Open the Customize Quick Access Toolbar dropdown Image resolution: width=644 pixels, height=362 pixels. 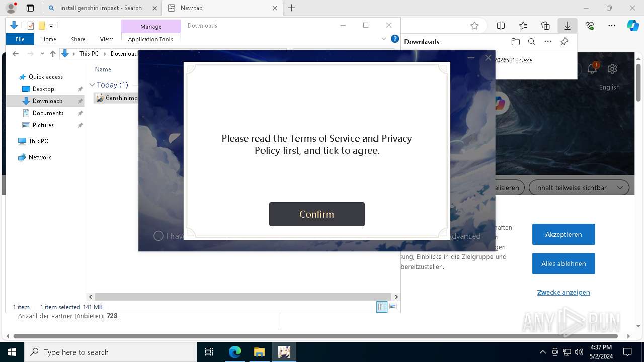click(51, 26)
